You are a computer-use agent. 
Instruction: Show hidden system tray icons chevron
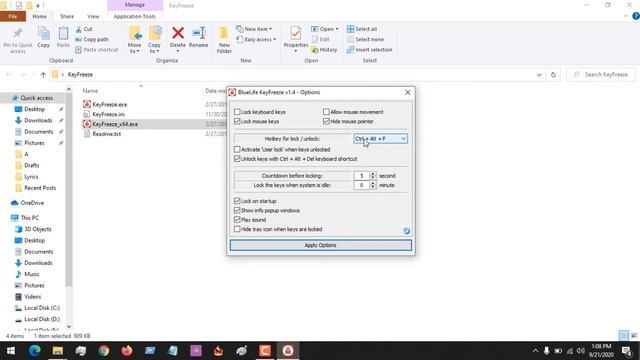click(x=535, y=351)
